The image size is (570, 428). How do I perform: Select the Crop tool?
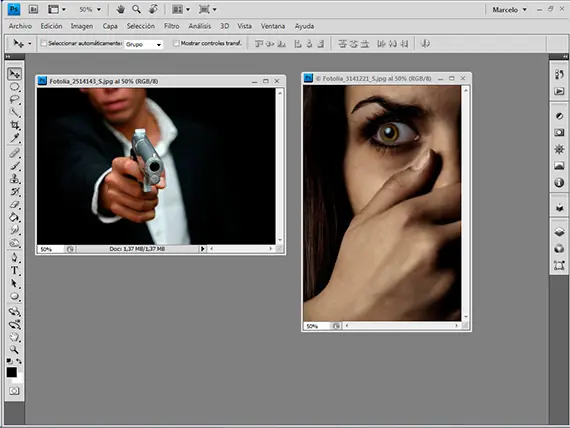pyautogui.click(x=14, y=125)
